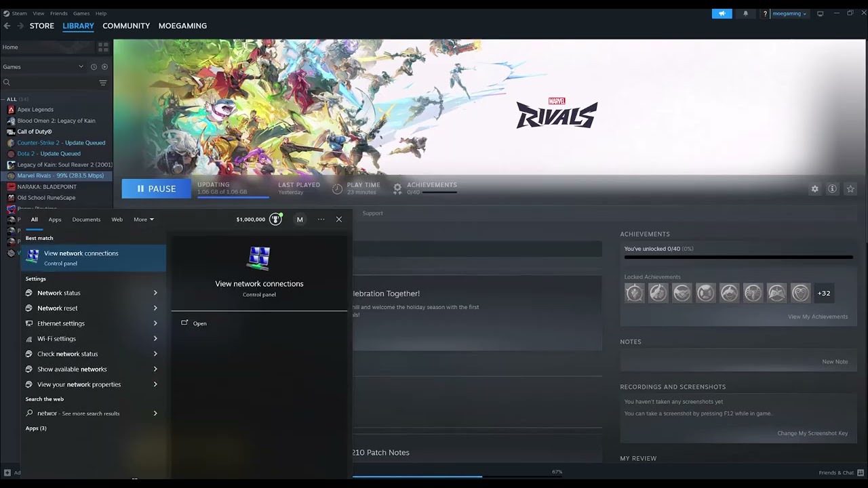Expand the Games filter dropdown

pos(81,67)
